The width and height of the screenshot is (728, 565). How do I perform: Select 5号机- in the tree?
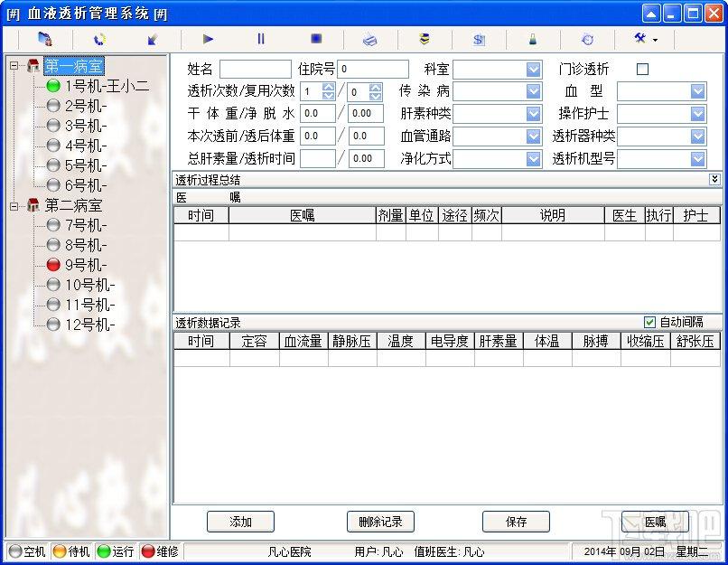coord(86,165)
